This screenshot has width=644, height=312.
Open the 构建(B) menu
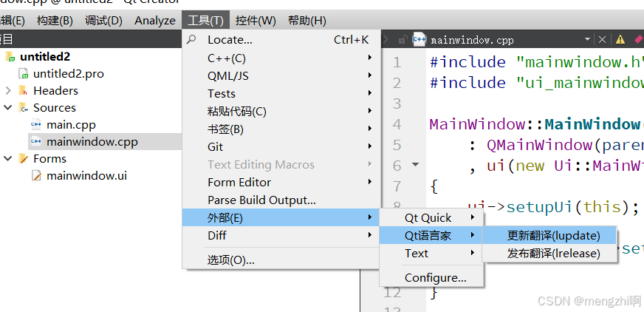[x=55, y=20]
